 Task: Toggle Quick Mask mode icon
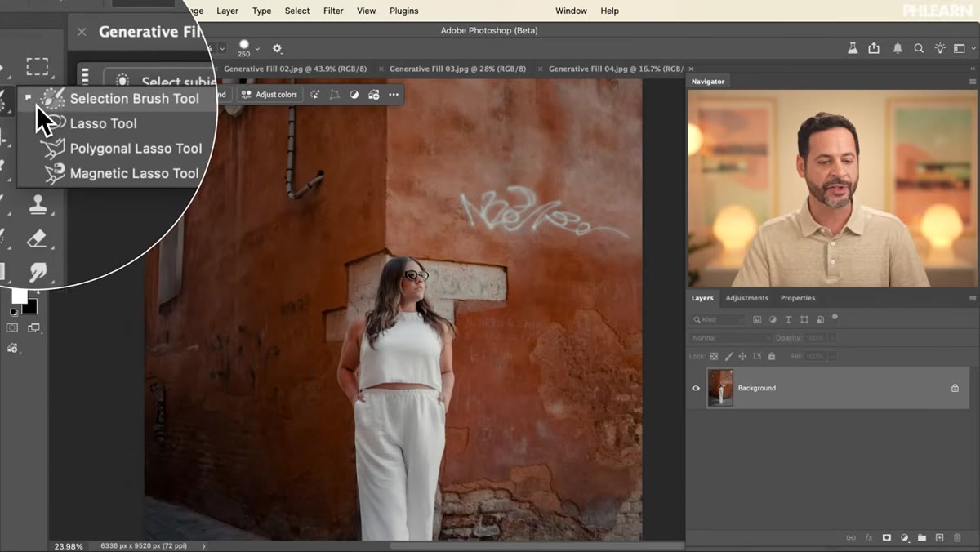12,328
